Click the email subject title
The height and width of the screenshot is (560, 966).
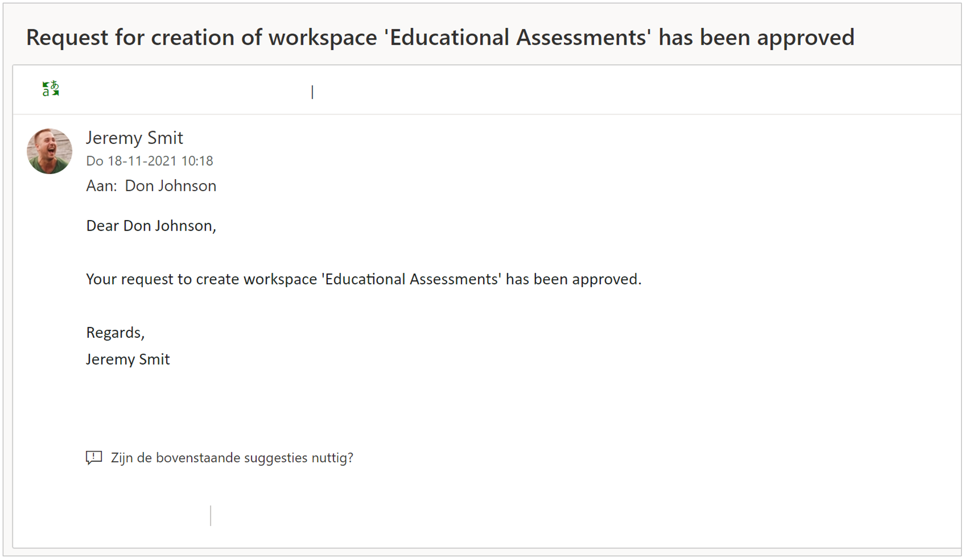[x=440, y=37]
